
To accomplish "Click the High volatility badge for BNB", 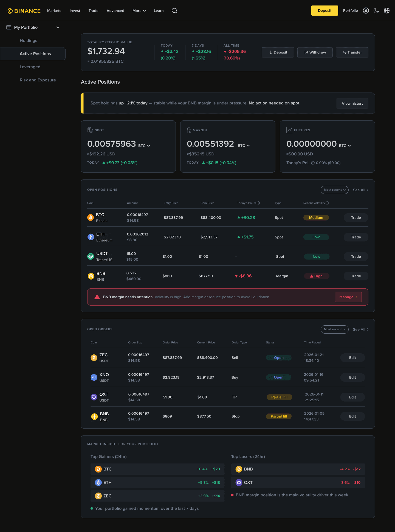I will tap(317, 276).
